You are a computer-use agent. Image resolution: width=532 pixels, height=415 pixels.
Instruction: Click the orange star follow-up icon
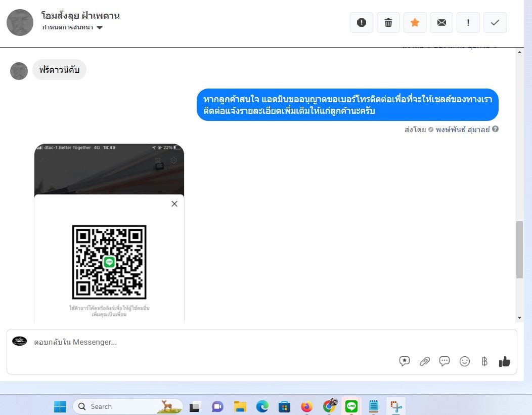coord(415,22)
